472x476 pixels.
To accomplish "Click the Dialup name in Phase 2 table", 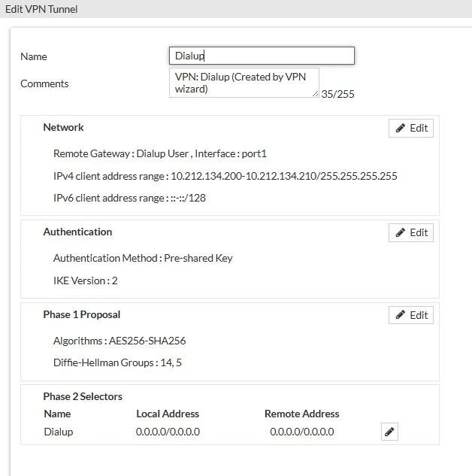I will click(x=59, y=432).
